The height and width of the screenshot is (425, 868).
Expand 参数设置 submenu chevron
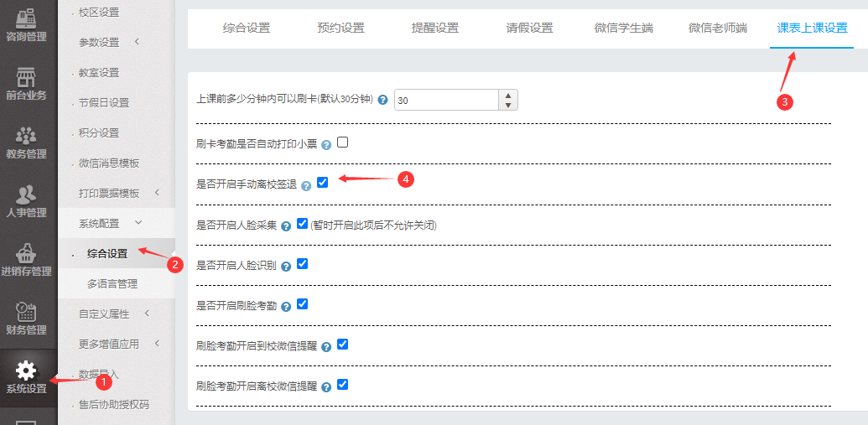pyautogui.click(x=137, y=42)
